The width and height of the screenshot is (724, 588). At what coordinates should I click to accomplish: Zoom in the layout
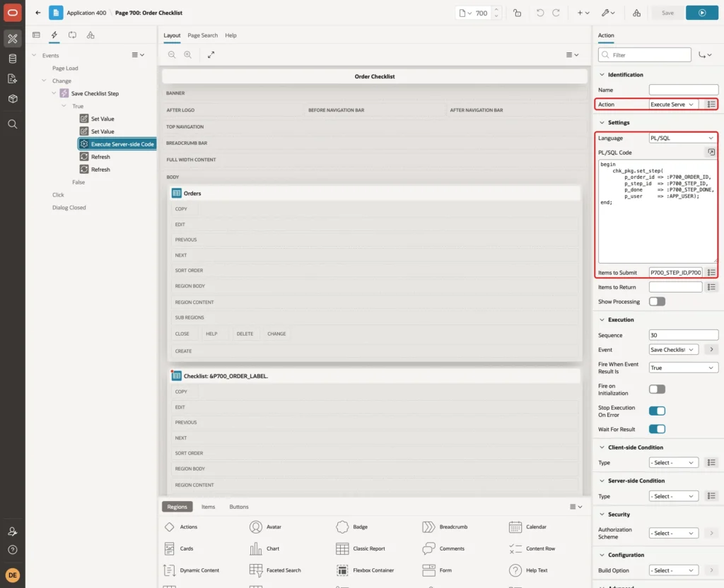188,55
